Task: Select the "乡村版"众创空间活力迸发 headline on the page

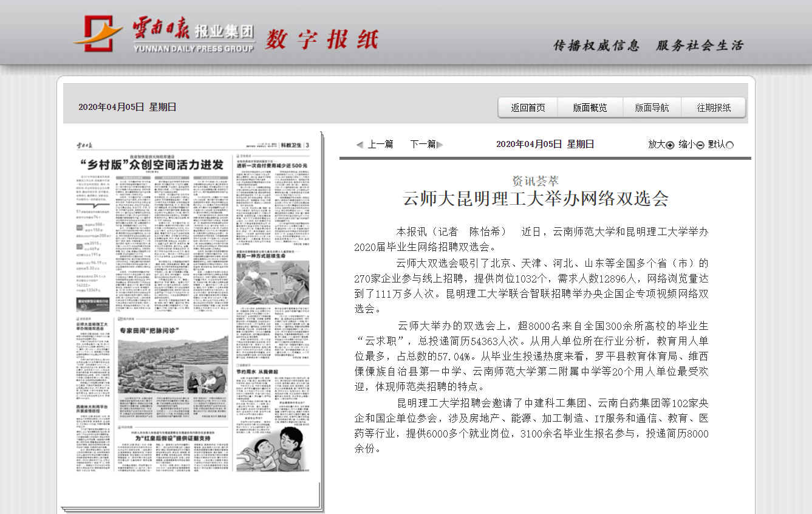Action: click(x=152, y=165)
